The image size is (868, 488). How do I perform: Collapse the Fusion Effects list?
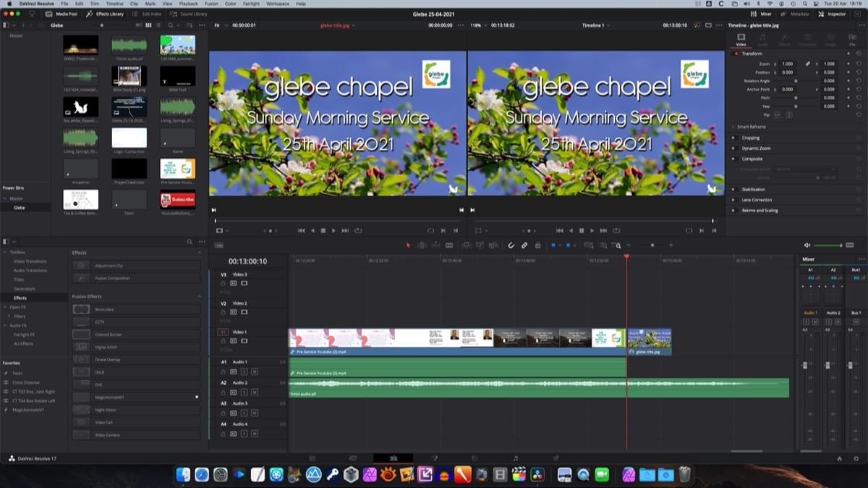pyautogui.click(x=200, y=296)
